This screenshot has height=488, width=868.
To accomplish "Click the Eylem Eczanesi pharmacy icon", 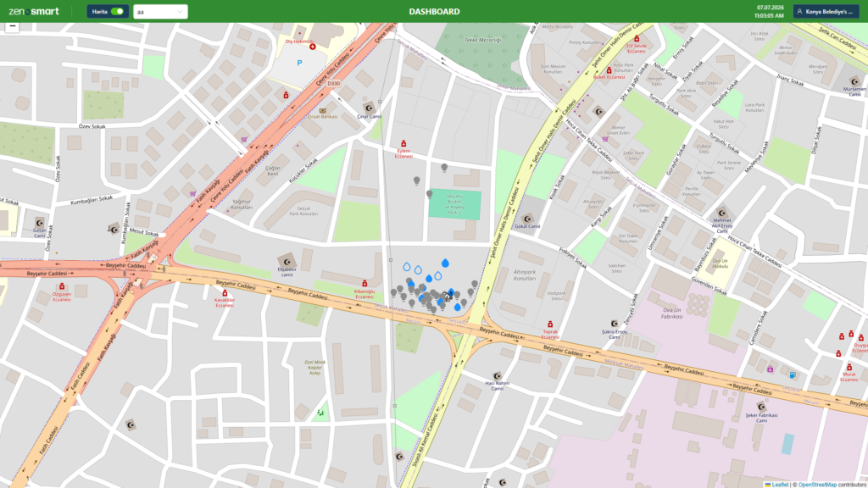I will (x=403, y=144).
